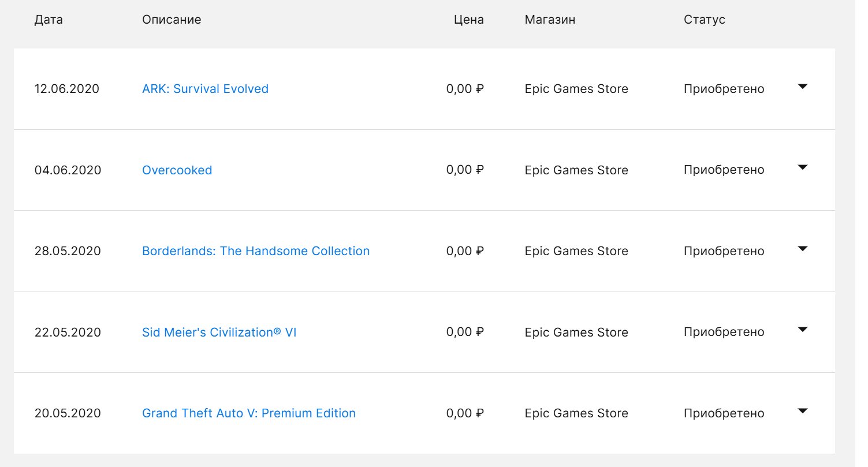Viewport: 868px width, 467px height.
Task: Click the Цена column header
Action: (469, 20)
